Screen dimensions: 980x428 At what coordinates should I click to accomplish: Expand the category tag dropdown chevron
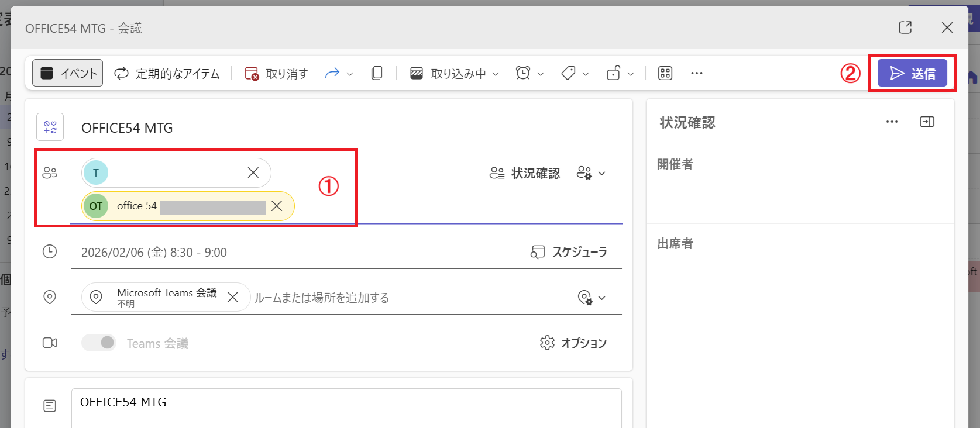pos(586,74)
